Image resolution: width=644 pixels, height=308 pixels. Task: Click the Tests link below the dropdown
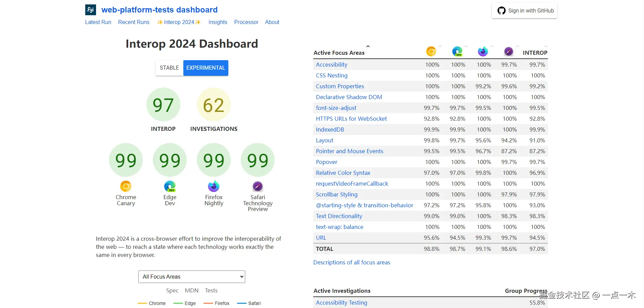tap(211, 290)
